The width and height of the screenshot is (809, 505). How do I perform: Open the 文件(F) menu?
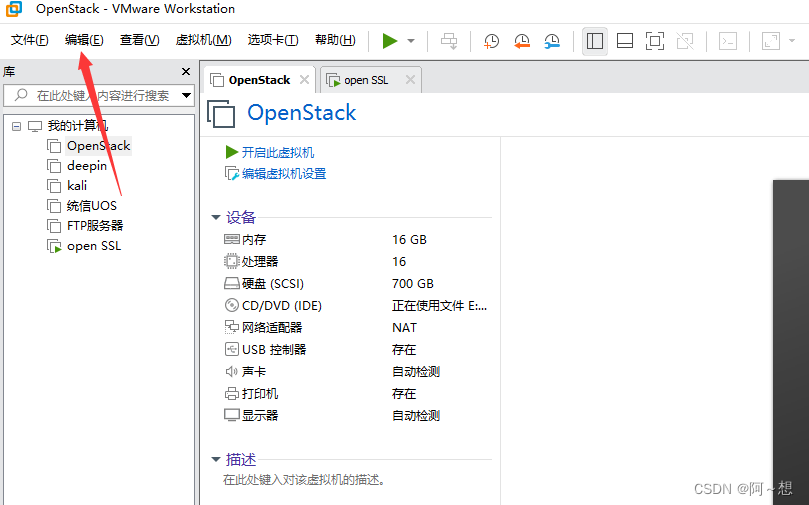coord(29,40)
